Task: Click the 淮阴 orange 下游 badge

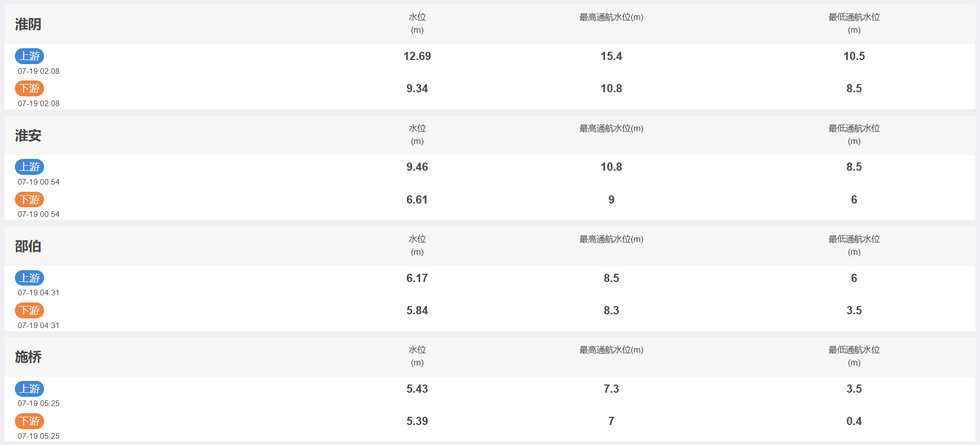Action: pyautogui.click(x=29, y=88)
